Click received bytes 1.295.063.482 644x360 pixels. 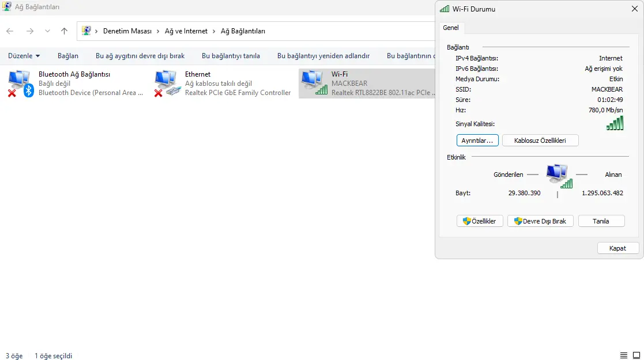(x=602, y=193)
